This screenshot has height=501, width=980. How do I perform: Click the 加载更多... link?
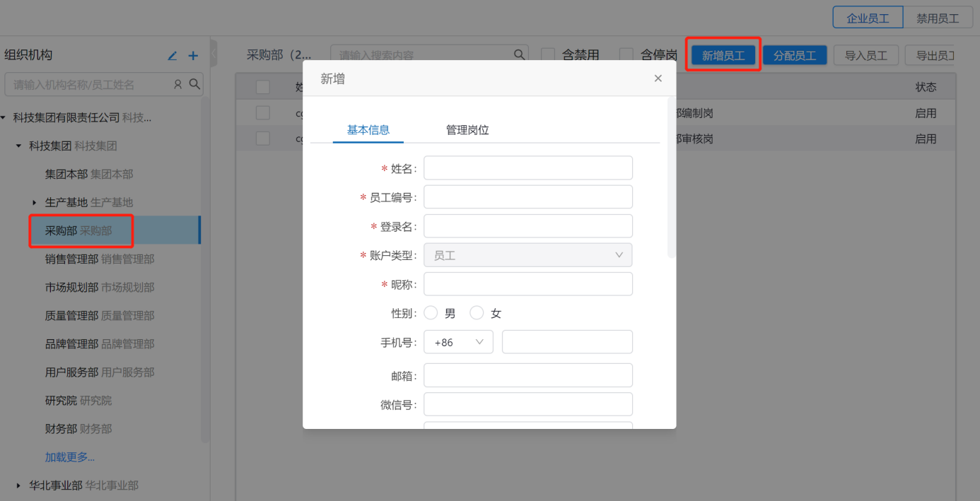coord(70,457)
